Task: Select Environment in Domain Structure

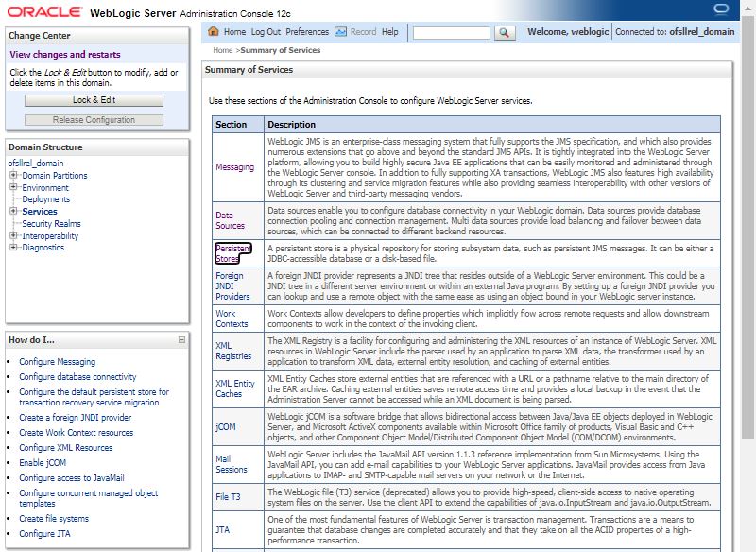Action: [x=45, y=187]
